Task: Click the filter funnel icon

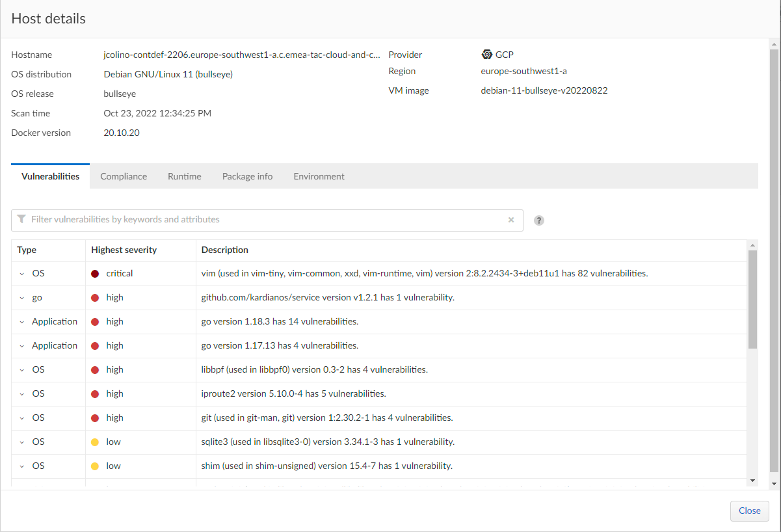Action: tap(22, 219)
